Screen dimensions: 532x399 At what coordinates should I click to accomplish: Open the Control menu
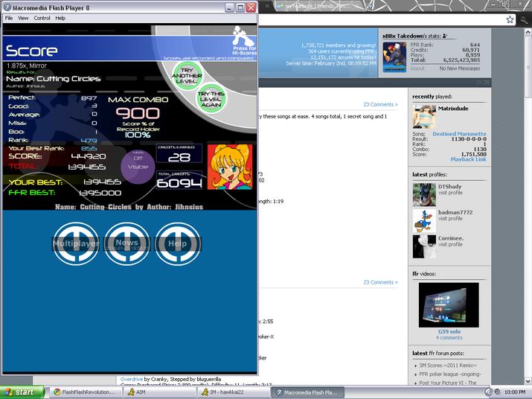tap(42, 18)
